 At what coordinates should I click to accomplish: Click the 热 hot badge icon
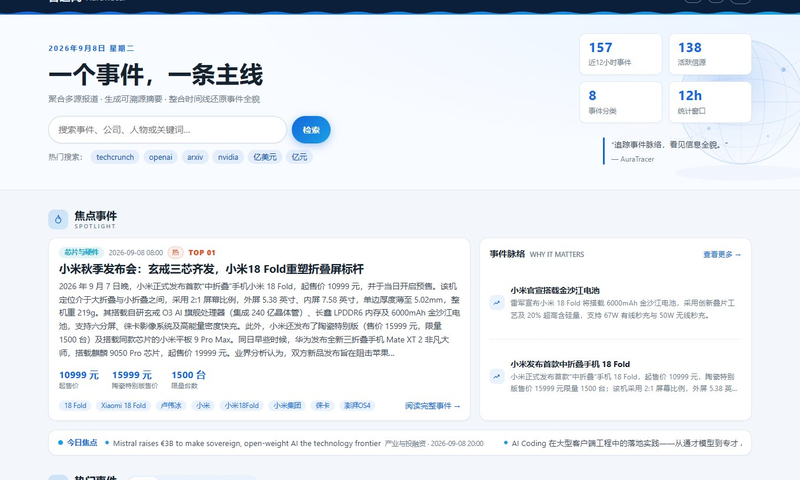[x=176, y=252]
